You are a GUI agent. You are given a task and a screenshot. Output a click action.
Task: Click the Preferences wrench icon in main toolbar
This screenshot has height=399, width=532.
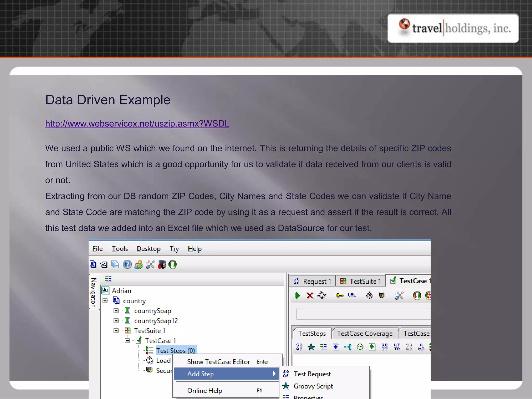point(150,264)
